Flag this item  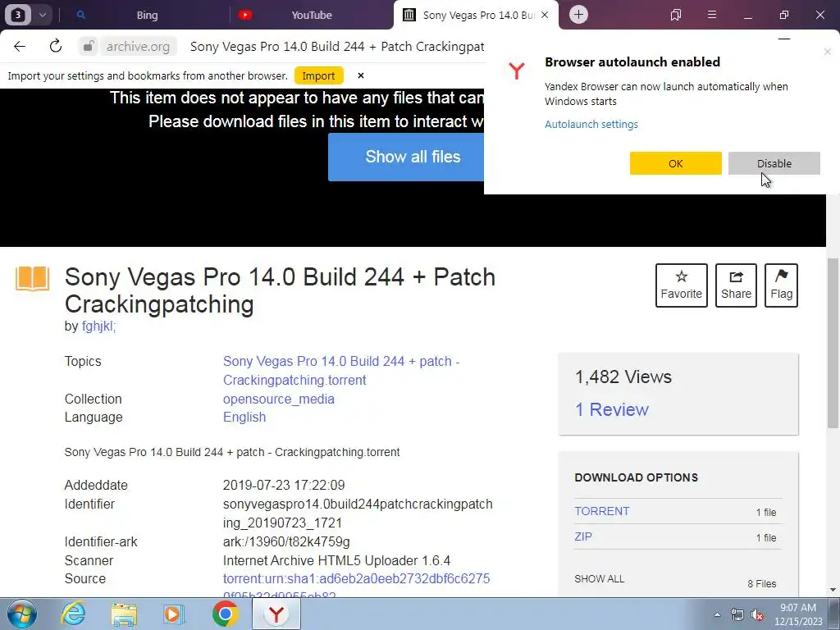[x=781, y=285]
